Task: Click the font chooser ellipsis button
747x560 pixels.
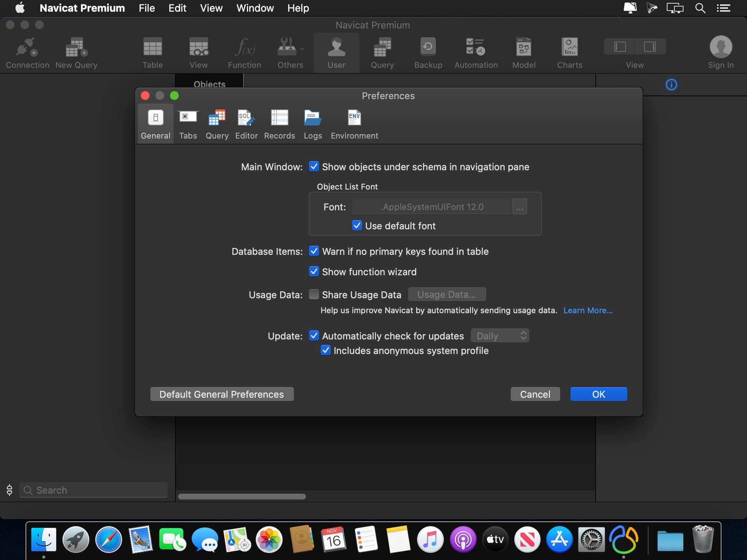Action: tap(519, 207)
